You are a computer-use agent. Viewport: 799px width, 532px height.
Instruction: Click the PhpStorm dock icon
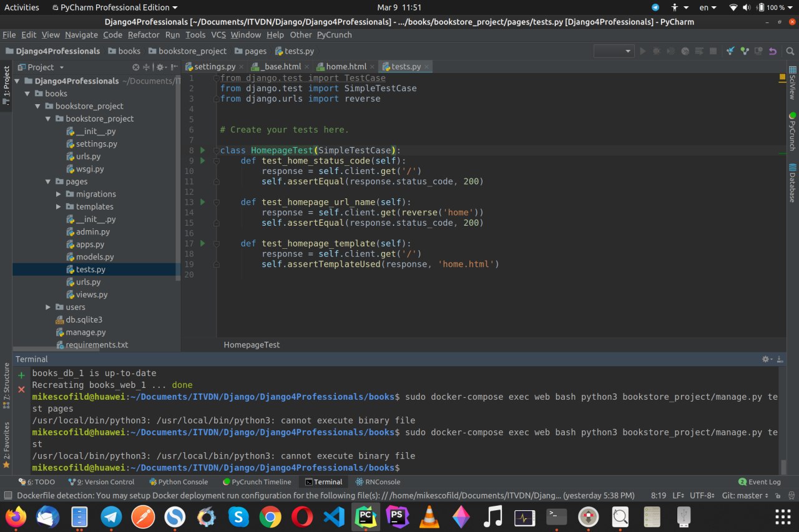[397, 516]
